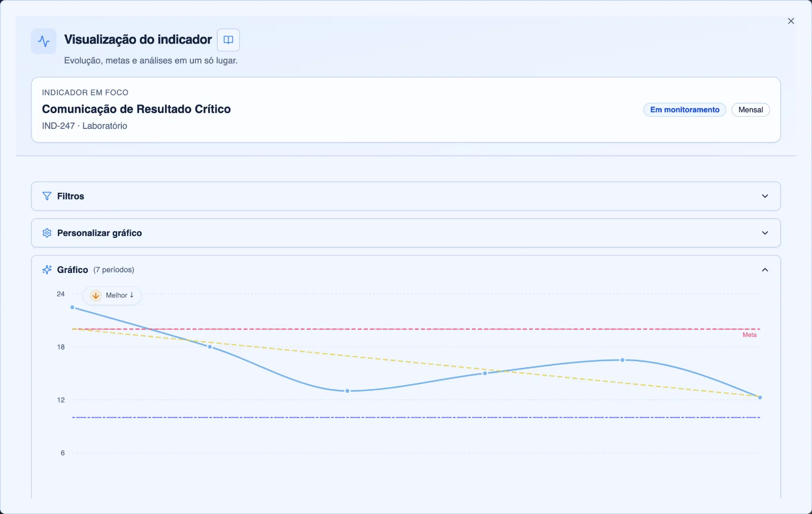Click the gear icon in Personalizar gráfico
Image resolution: width=812 pixels, height=514 pixels.
[x=47, y=233]
